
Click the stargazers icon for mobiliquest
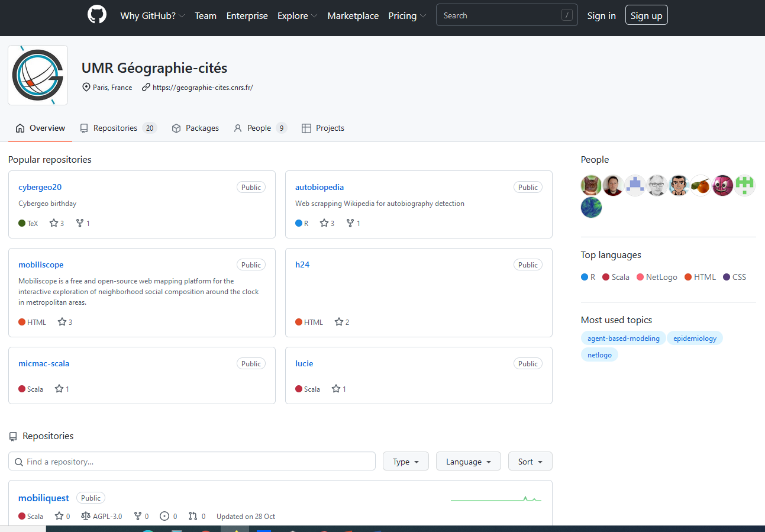pos(59,516)
